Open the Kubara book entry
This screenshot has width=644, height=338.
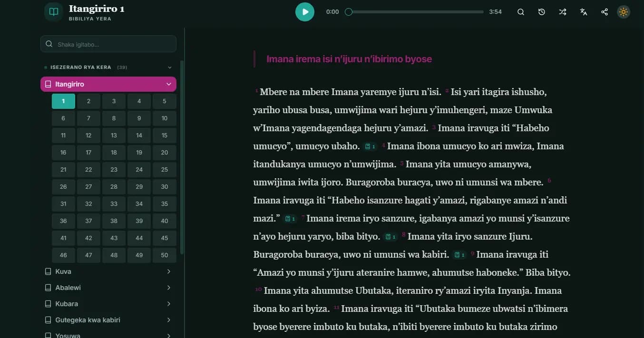click(67, 304)
